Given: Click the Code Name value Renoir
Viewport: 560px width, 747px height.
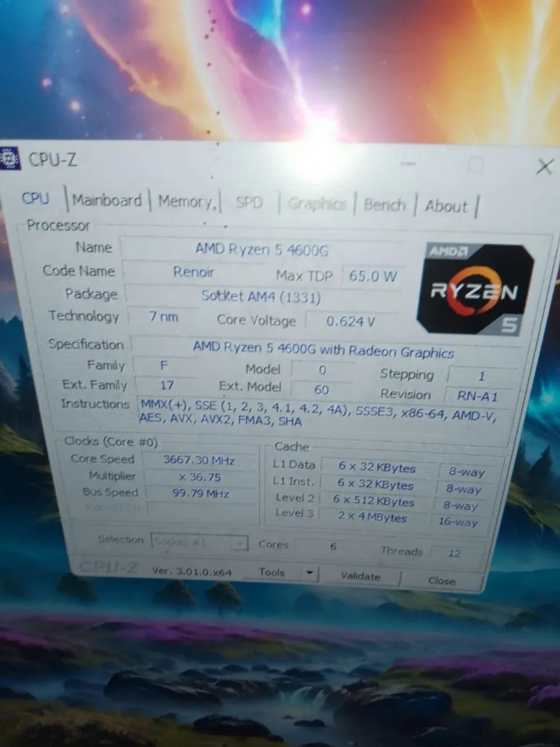Looking at the screenshot, I should pyautogui.click(x=194, y=272).
